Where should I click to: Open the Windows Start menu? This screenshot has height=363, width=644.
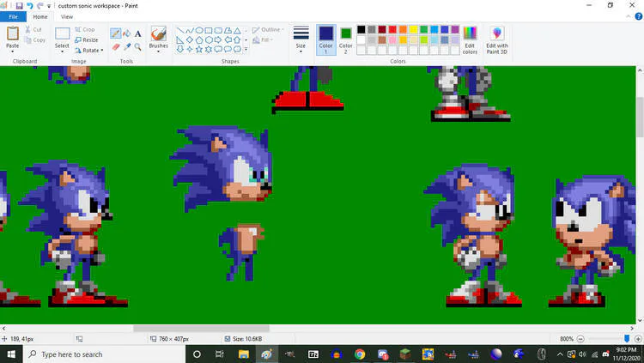pos(11,354)
